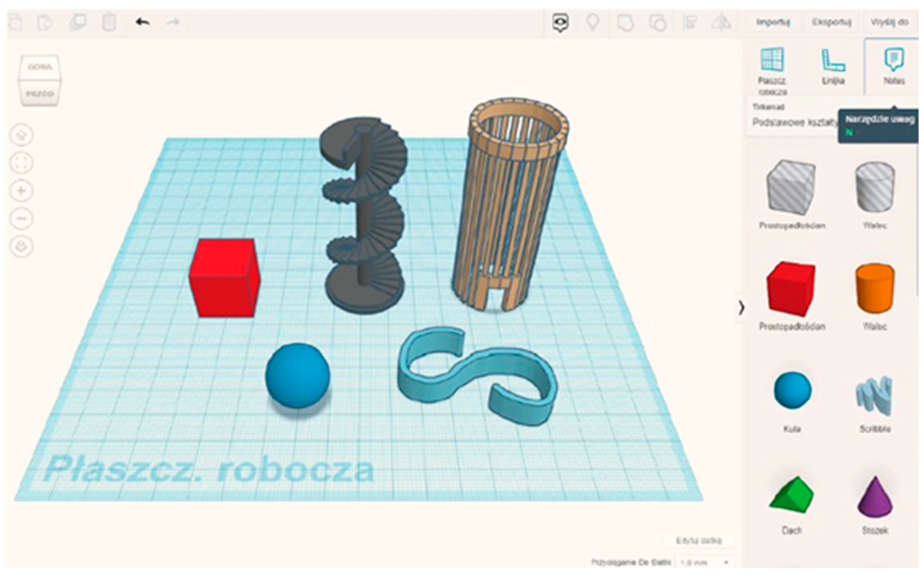Open the snap grid size dropdown

point(704,562)
